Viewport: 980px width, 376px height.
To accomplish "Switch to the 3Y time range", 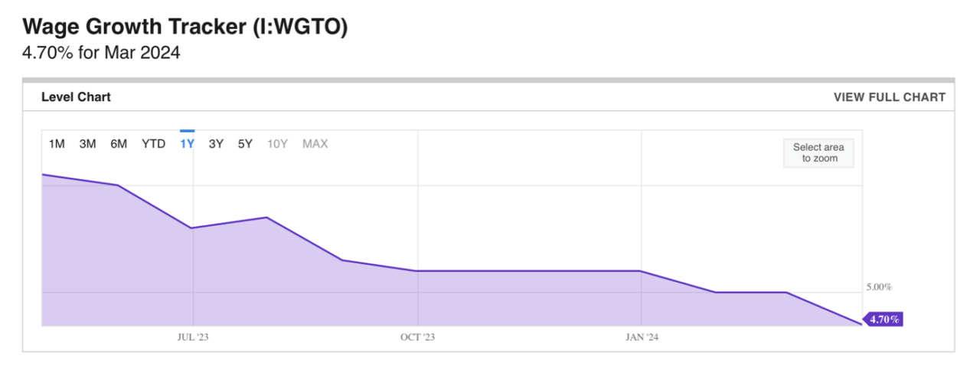I will click(x=216, y=144).
